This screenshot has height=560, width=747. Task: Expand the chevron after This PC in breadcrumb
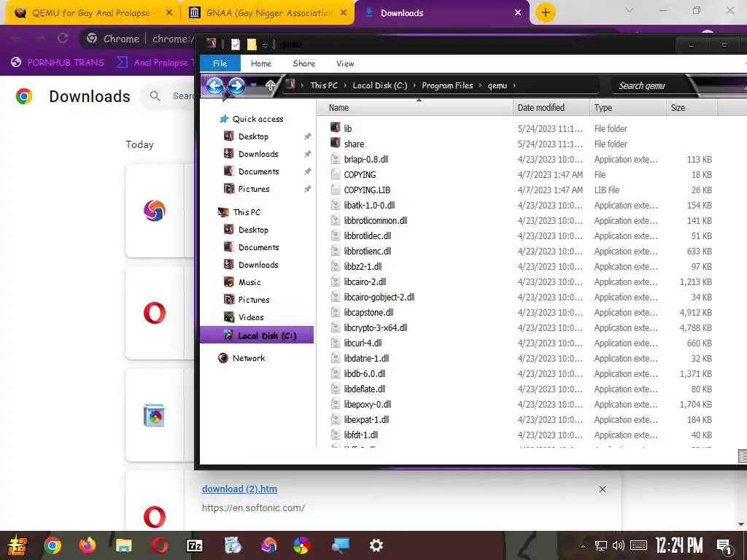[345, 86]
